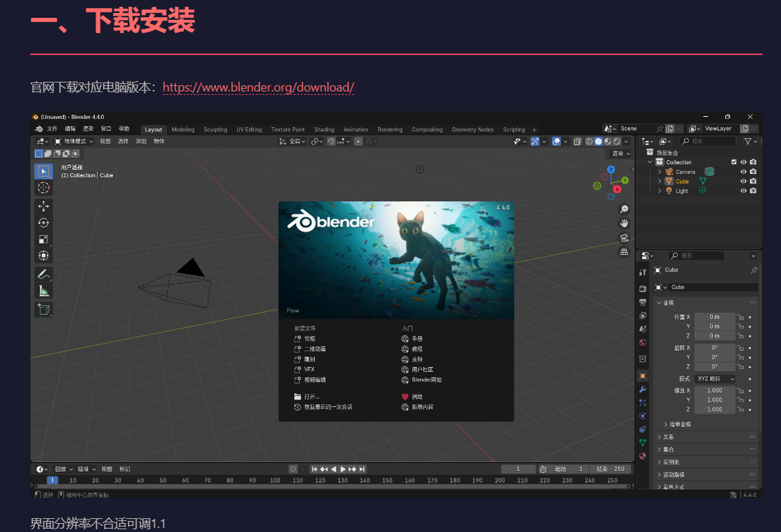Open the 文件 menu
The image size is (781, 532).
click(52, 129)
